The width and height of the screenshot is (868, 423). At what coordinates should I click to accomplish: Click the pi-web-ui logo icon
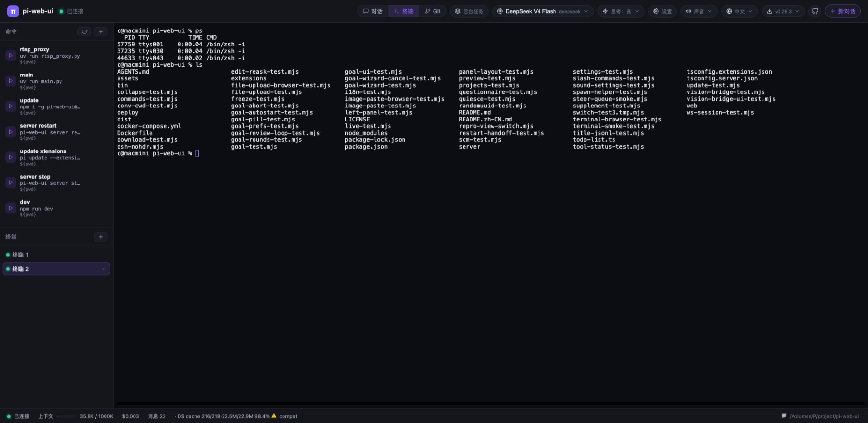pyautogui.click(x=13, y=11)
